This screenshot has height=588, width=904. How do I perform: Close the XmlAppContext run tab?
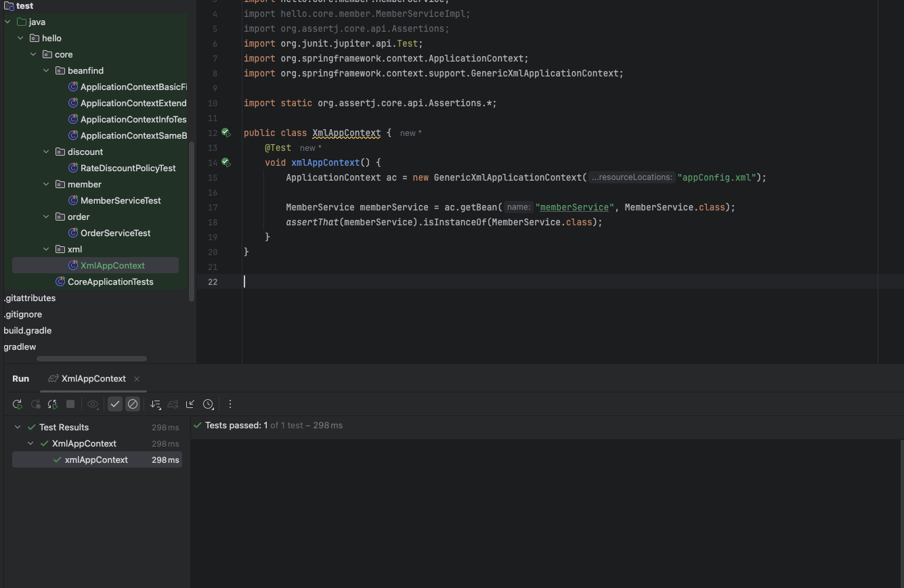[137, 379]
